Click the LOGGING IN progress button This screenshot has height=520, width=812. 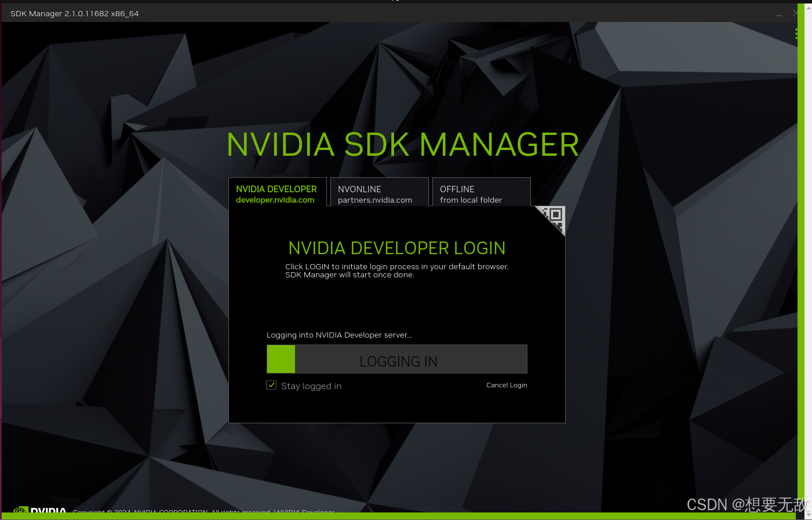(x=397, y=359)
